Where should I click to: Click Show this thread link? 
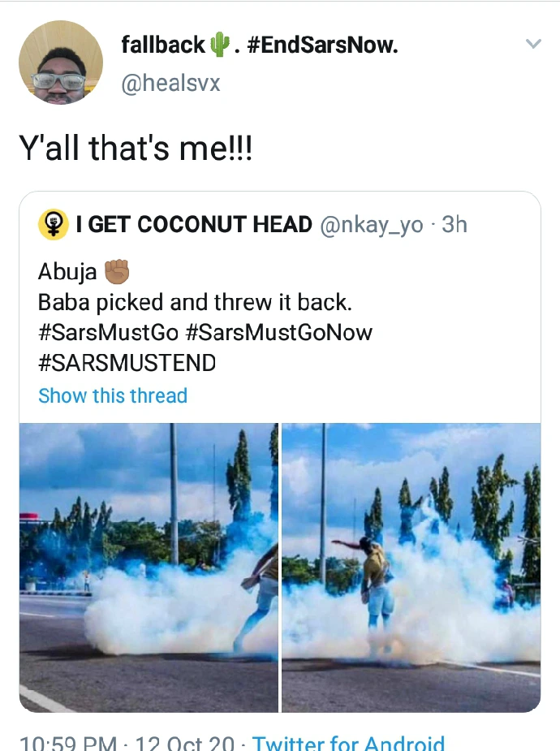coord(113,395)
